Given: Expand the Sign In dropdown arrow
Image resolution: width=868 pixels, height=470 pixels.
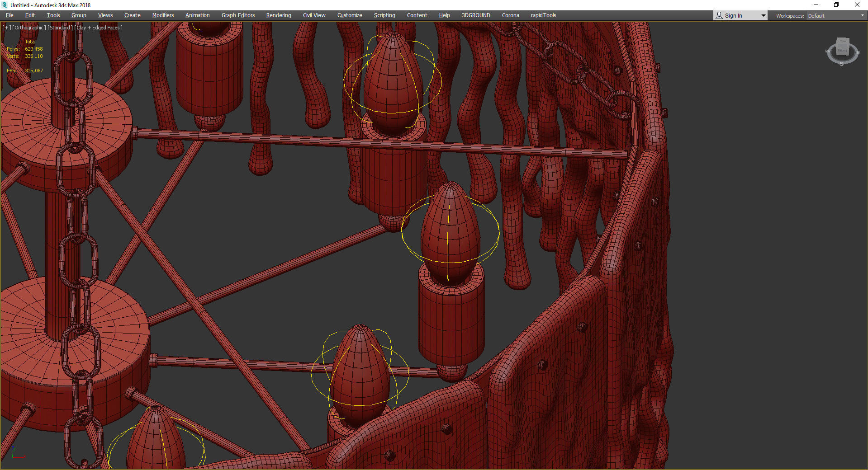Looking at the screenshot, I should [x=763, y=16].
